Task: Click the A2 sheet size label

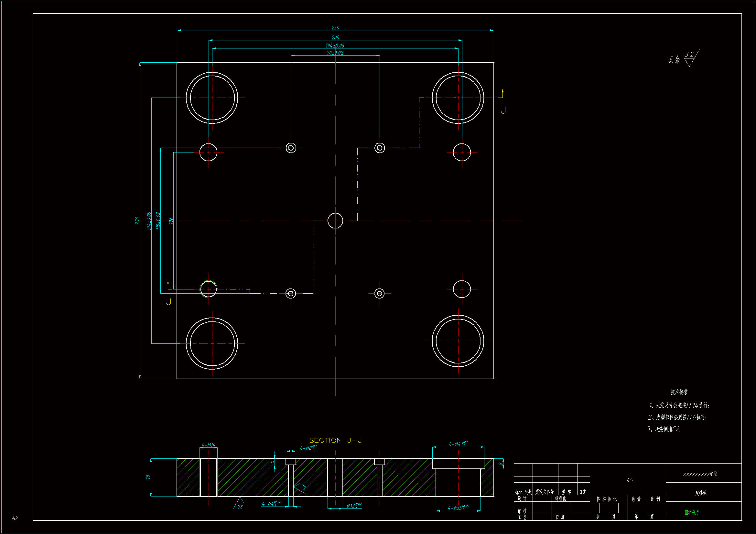Action: [15, 518]
